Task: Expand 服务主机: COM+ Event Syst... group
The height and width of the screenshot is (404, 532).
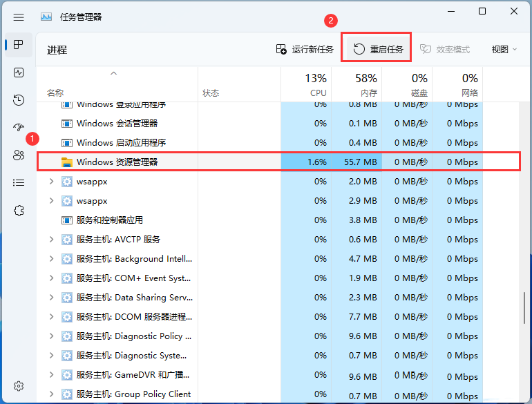Action: click(52, 278)
